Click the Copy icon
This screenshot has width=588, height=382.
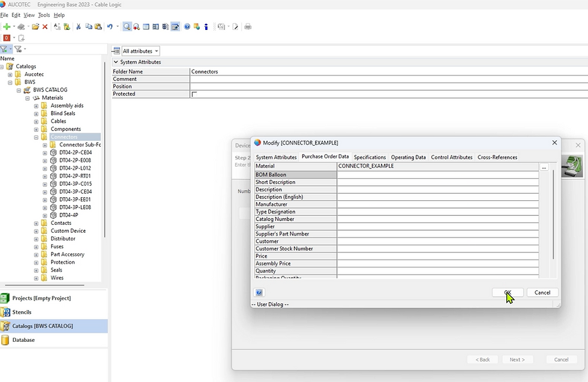(x=89, y=26)
